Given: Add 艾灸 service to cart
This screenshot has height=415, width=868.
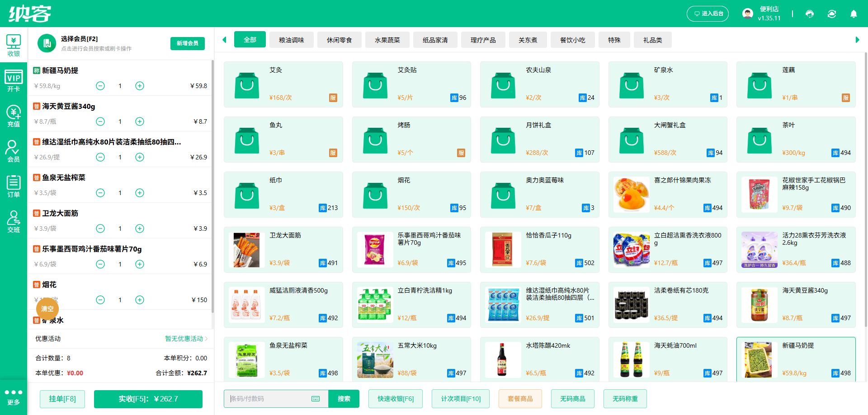Looking at the screenshot, I should 283,84.
